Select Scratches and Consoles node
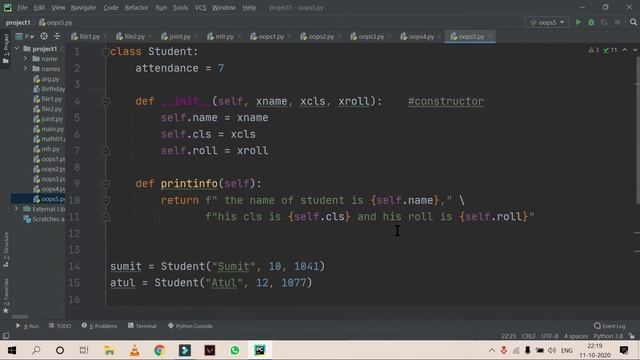Screen dimensions: 640x360 click(x=48, y=219)
